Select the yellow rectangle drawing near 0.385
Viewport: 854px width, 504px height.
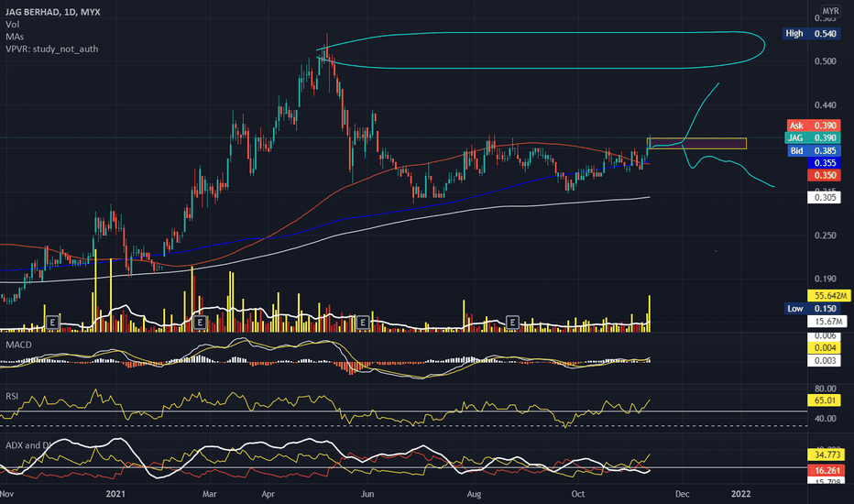click(696, 143)
